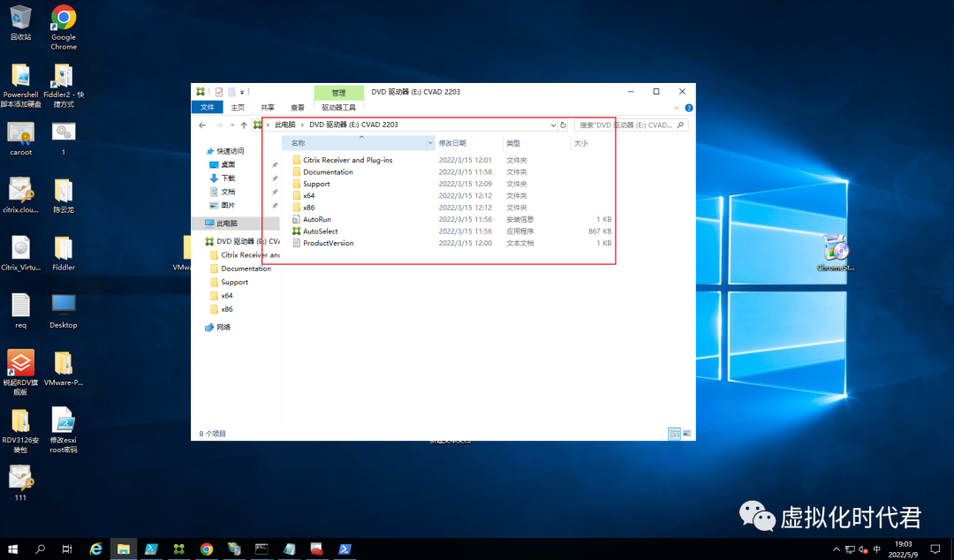
Task: Open Explorer Help question mark
Action: [x=689, y=108]
